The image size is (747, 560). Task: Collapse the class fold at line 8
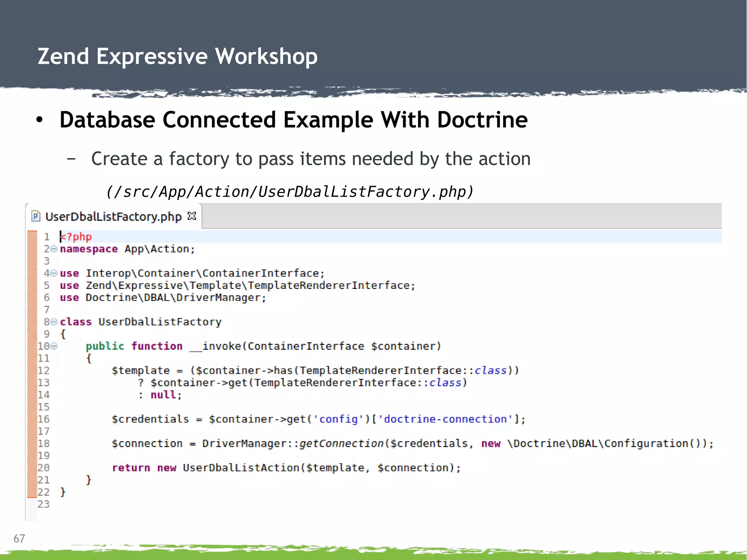point(54,322)
